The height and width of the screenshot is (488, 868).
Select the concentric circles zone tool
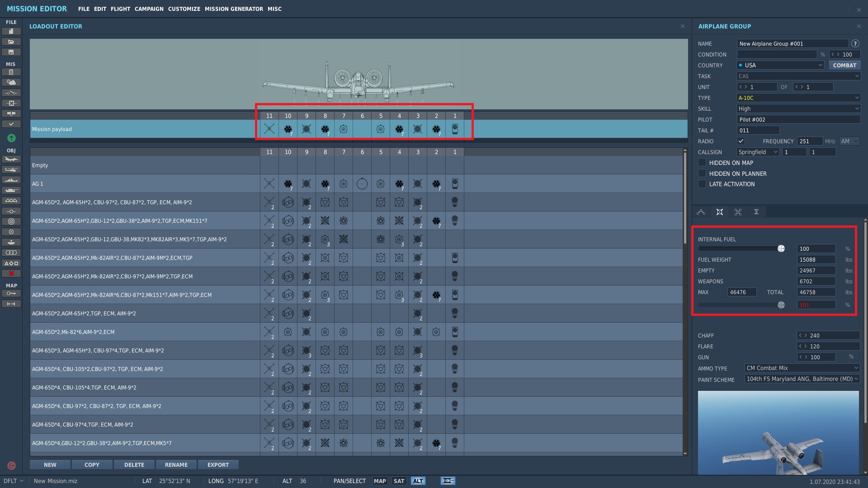[x=11, y=221]
